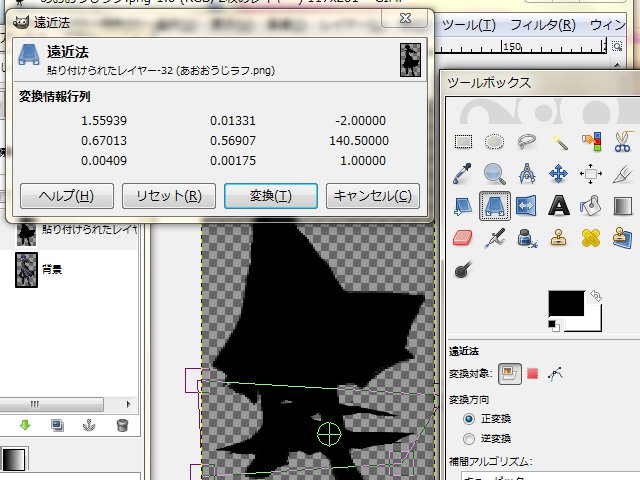Select the Zoom magnifier tool
The image size is (640, 480).
click(494, 173)
